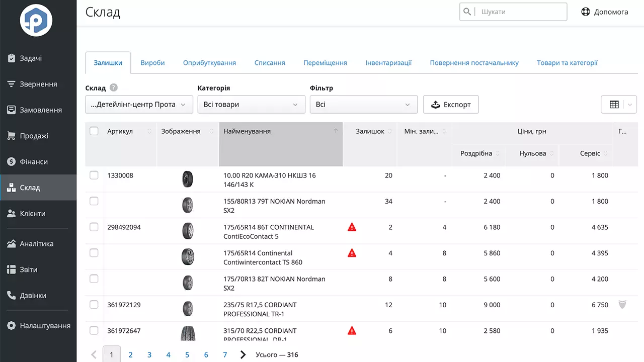Click the Склад help question icon
This screenshot has width=644, height=362.
pyautogui.click(x=114, y=87)
